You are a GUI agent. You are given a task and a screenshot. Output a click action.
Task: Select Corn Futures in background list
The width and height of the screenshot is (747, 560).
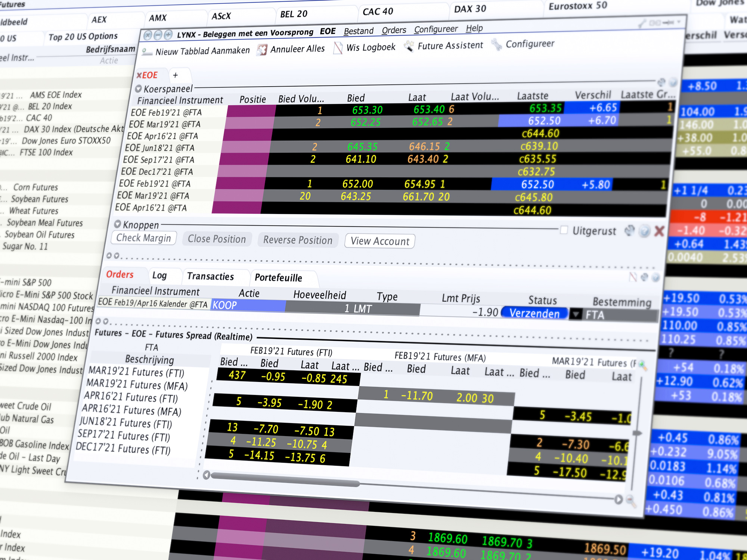click(x=35, y=187)
